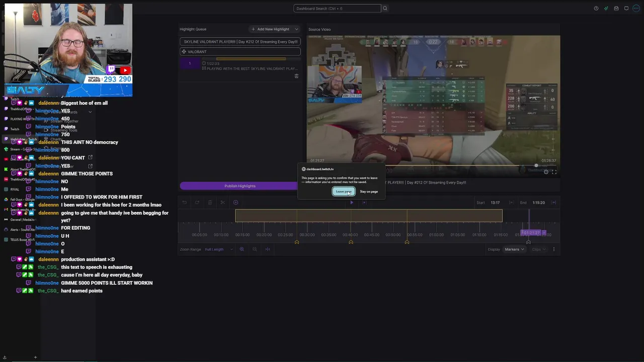The height and width of the screenshot is (362, 644).
Task: Select highlight number 1 thumbnail in the queue
Action: (x=190, y=64)
